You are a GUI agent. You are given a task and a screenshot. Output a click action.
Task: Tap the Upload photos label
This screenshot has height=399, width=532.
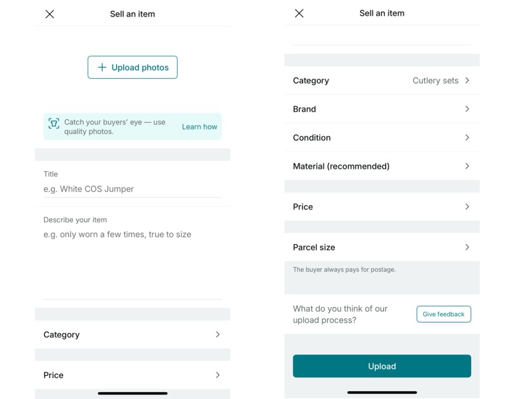(x=140, y=67)
